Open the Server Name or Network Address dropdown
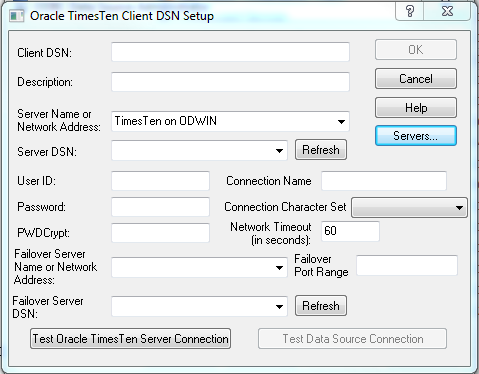479x374 pixels. [x=341, y=122]
